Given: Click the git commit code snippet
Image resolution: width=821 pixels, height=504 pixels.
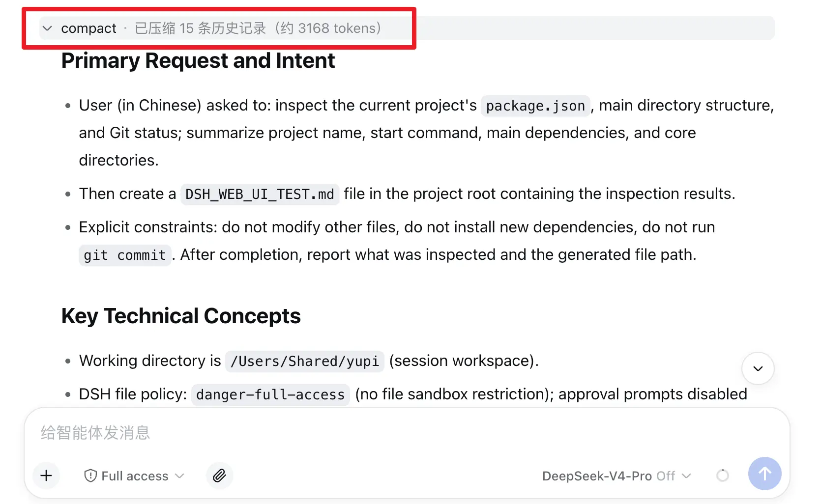Looking at the screenshot, I should 125,255.
